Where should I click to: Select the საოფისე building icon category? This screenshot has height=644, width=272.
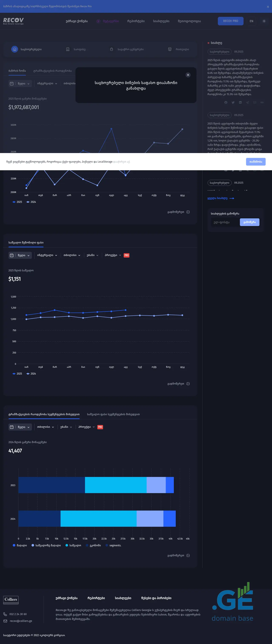(x=68, y=49)
